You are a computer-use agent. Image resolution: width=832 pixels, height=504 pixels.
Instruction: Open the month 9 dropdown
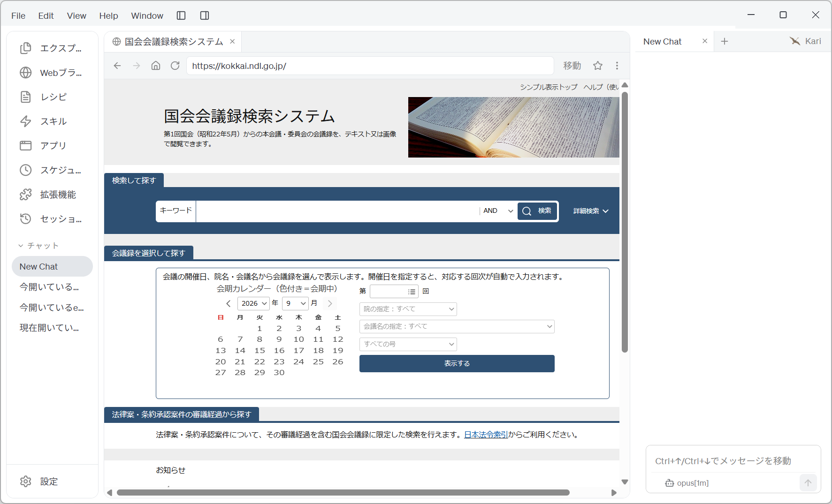(295, 303)
